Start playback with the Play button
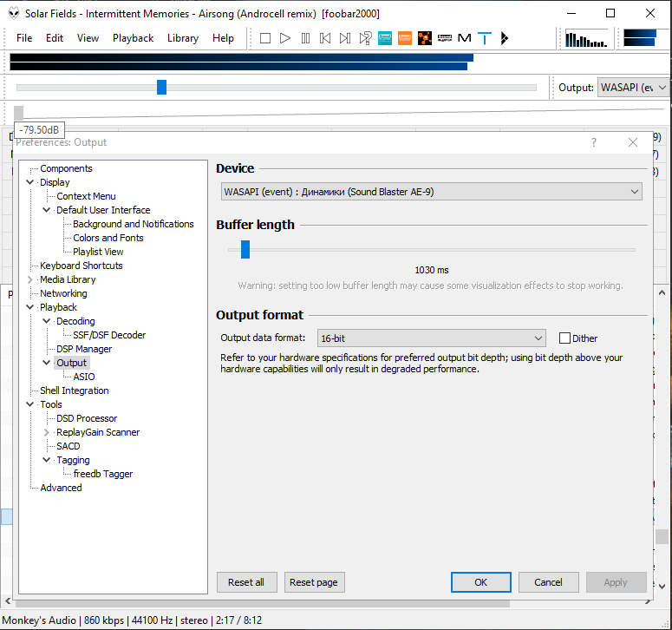This screenshot has height=630, width=672. click(x=285, y=38)
